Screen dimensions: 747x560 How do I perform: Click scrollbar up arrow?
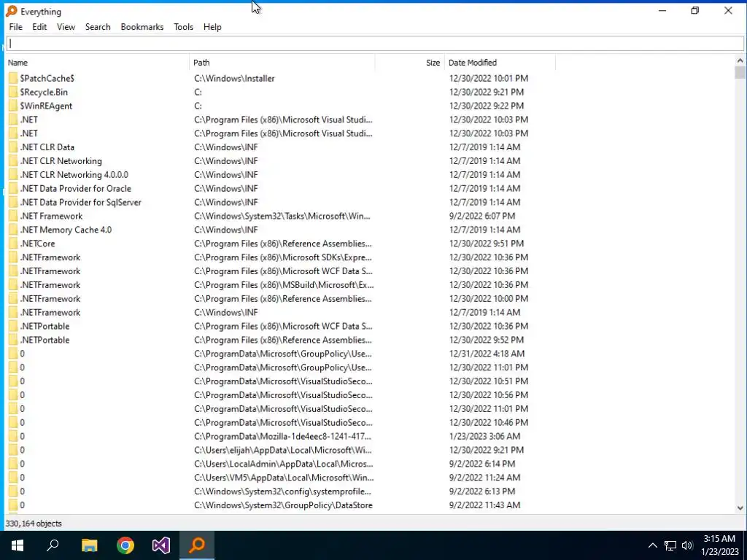coord(740,61)
